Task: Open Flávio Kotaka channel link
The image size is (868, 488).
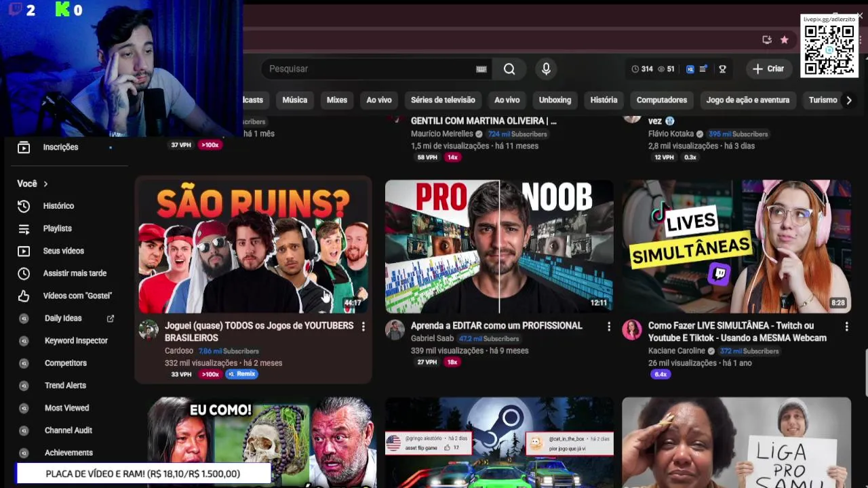Action: pyautogui.click(x=671, y=134)
